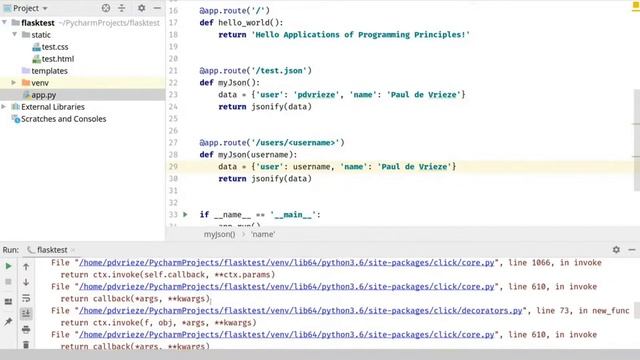640x360 pixels.
Task: Click the app.py file icon in tree
Action: pos(27,95)
